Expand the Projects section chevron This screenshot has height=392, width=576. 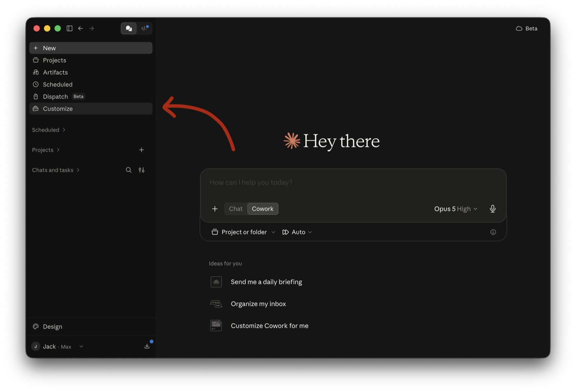(58, 150)
